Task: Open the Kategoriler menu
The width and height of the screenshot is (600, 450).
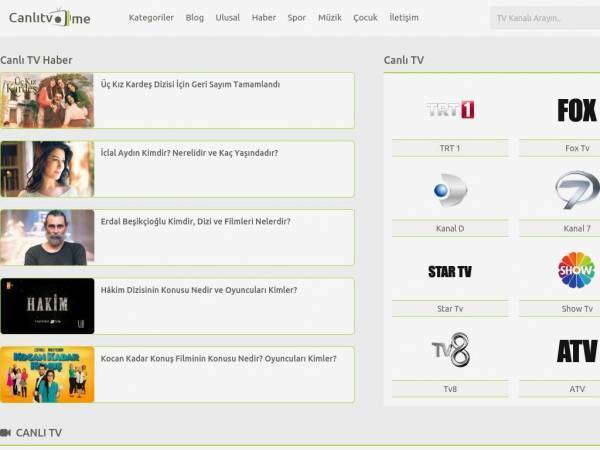Action: click(151, 18)
